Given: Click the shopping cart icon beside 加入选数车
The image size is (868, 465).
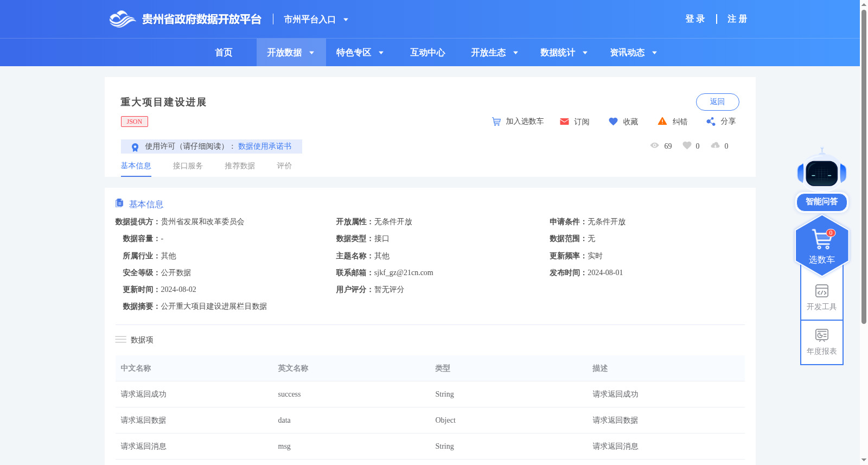Looking at the screenshot, I should pyautogui.click(x=496, y=122).
